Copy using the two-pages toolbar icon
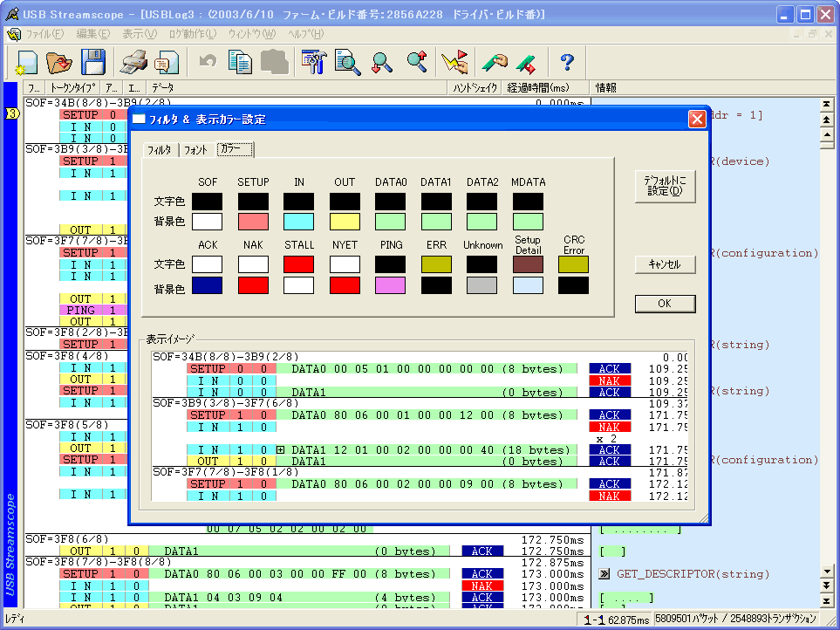The image size is (840, 630). click(240, 62)
